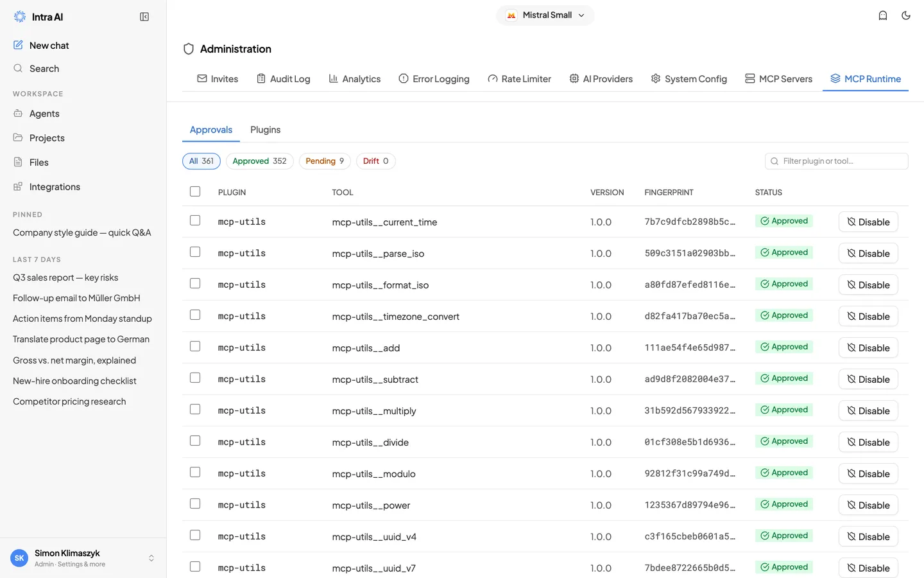Click the alert icon of Error Logging
Viewport: 924px width, 578px height.
404,78
